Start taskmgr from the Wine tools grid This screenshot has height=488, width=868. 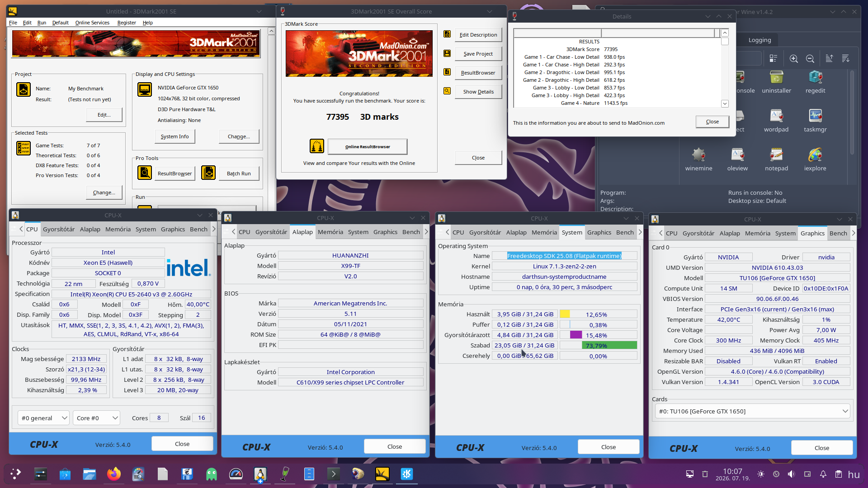click(815, 121)
